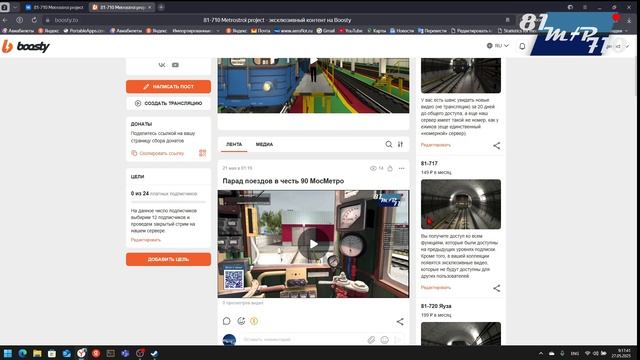Open the VK social link icon
Viewport: 640px width, 360px height.
click(x=162, y=65)
